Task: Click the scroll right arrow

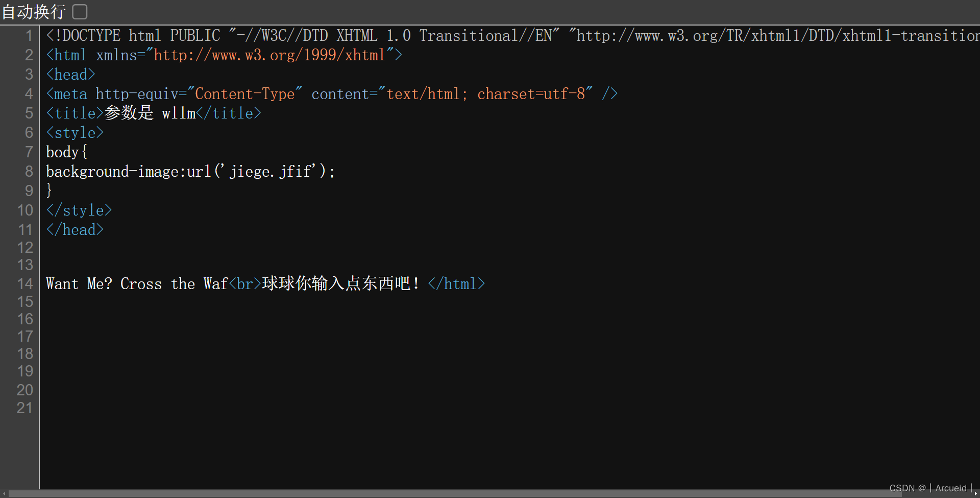Action: point(975,493)
